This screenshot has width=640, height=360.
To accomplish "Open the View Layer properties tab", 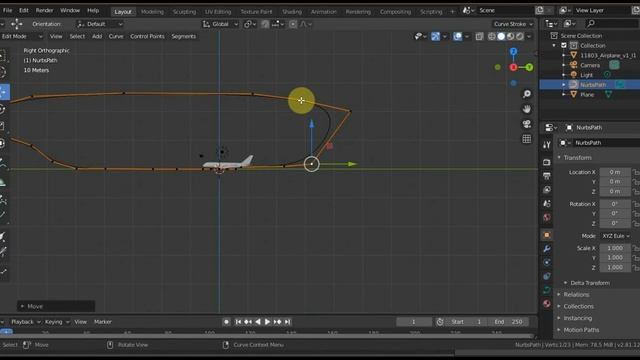I will pyautogui.click(x=547, y=190).
